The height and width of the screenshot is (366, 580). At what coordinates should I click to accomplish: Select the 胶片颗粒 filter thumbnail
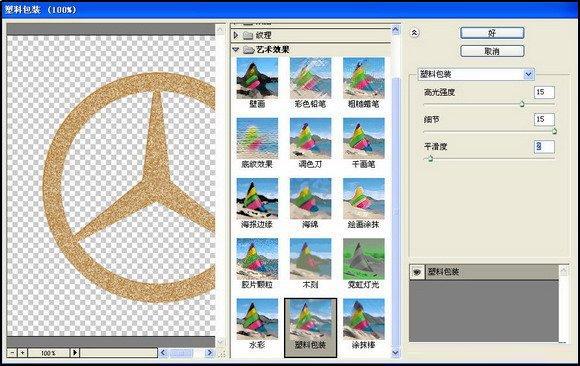(257, 259)
